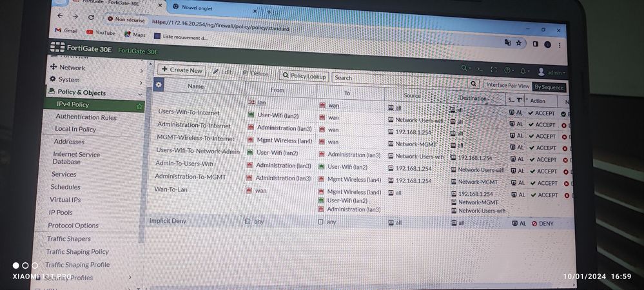Click the Edit button
The height and width of the screenshot is (290, 644).
tap(222, 72)
